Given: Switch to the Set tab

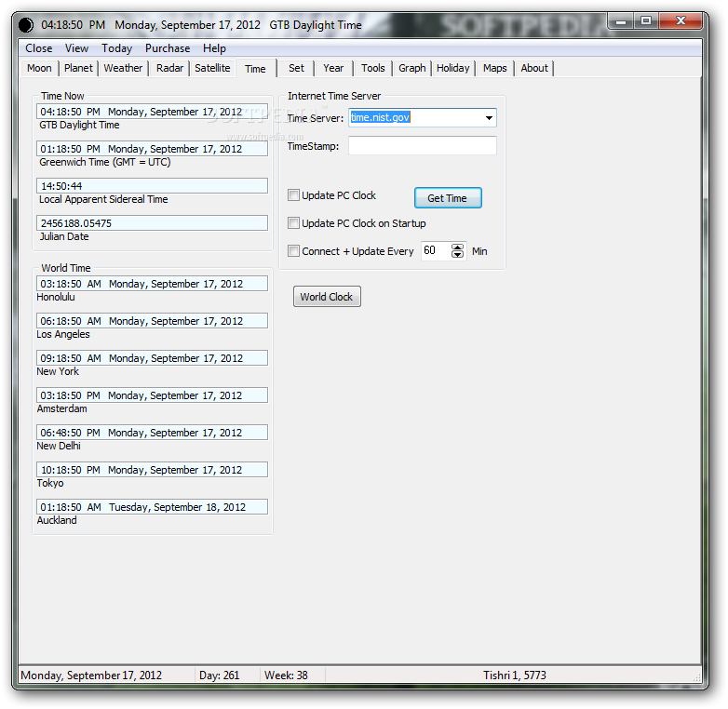Looking at the screenshot, I should click(x=296, y=68).
